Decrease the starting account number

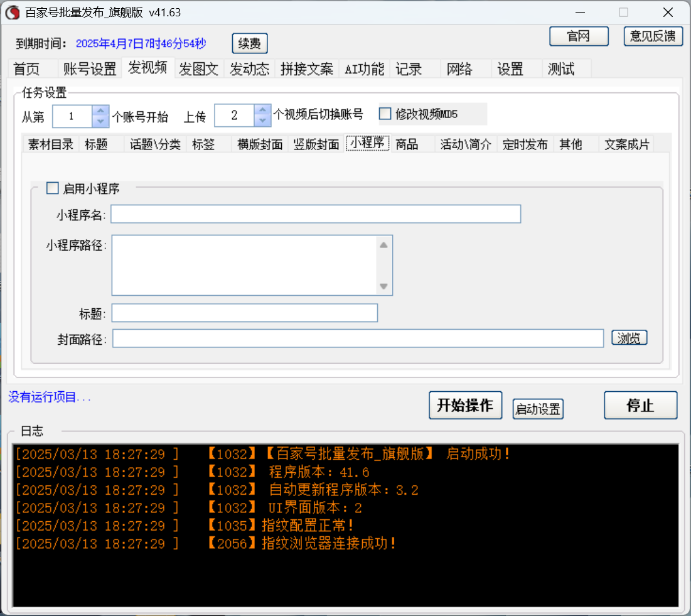click(100, 121)
